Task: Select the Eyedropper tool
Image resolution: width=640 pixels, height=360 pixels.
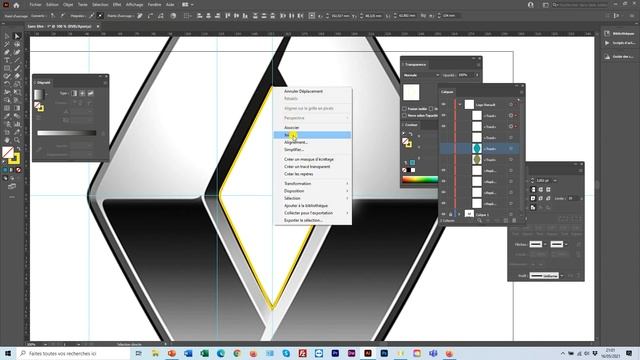Action: pos(7,116)
